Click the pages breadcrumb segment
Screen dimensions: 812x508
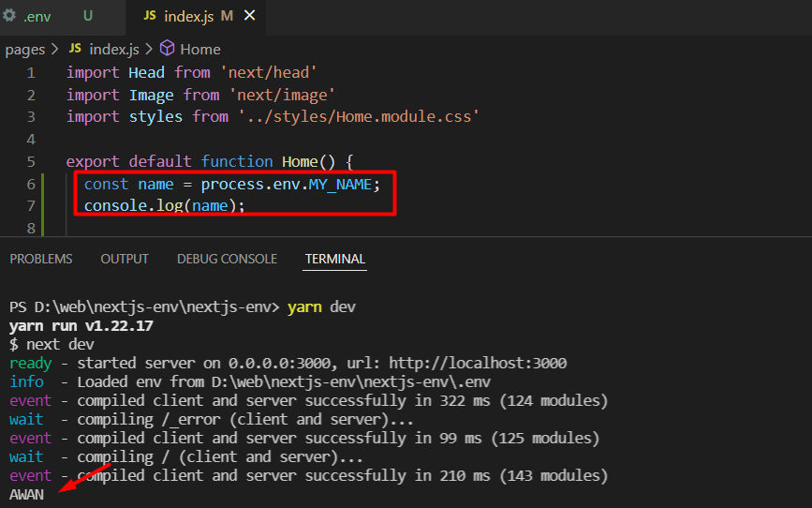(x=25, y=50)
